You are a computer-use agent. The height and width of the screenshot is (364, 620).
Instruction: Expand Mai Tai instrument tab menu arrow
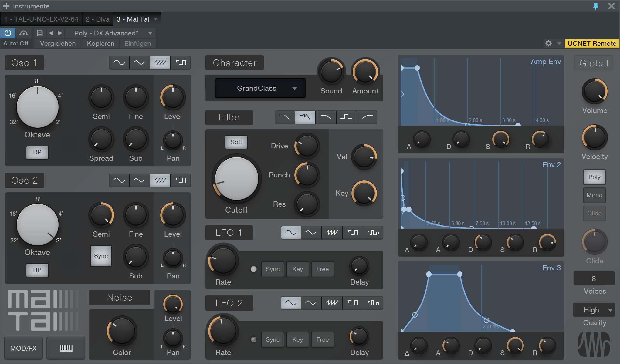[156, 19]
